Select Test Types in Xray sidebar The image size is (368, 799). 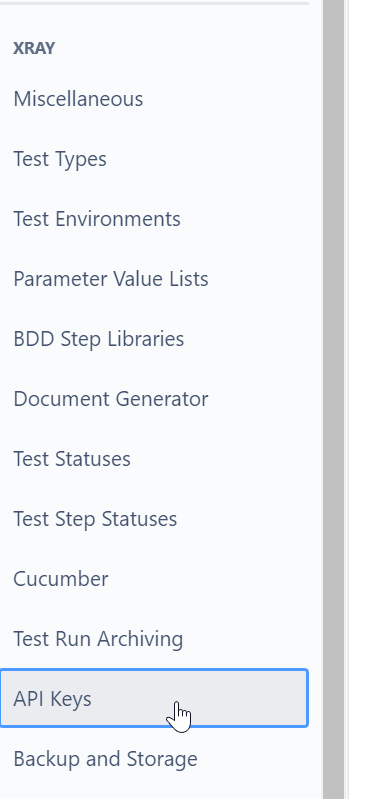[x=154, y=159]
